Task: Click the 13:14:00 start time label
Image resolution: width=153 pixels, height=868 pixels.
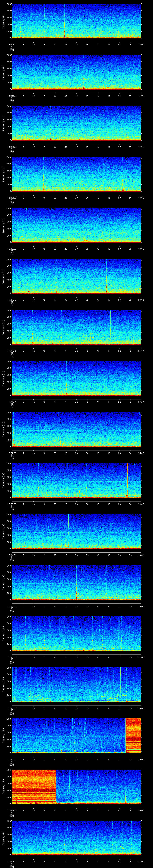Action: [x=12, y=44]
